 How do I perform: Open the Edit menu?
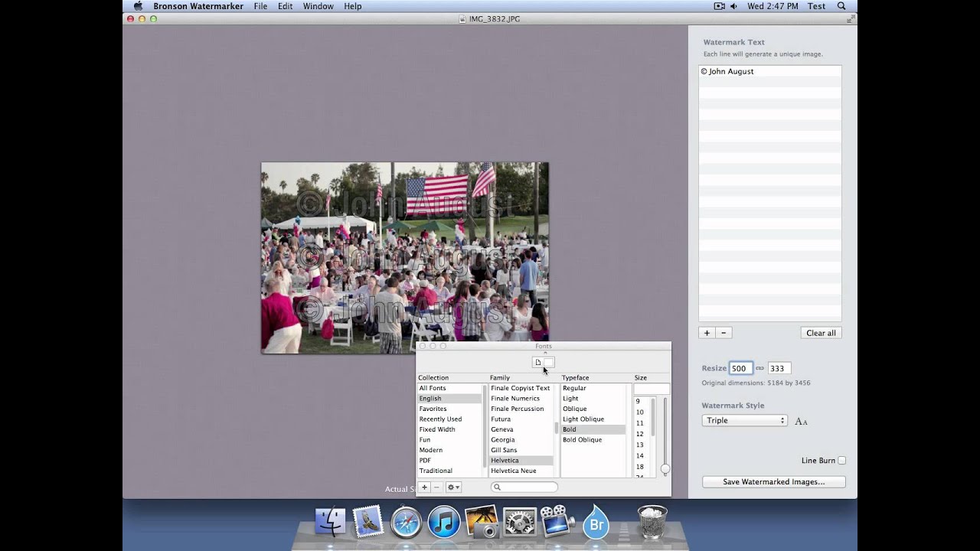pos(286,6)
